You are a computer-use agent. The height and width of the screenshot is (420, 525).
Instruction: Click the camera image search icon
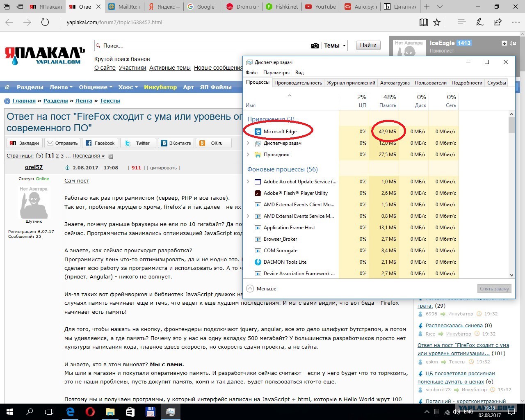(315, 46)
